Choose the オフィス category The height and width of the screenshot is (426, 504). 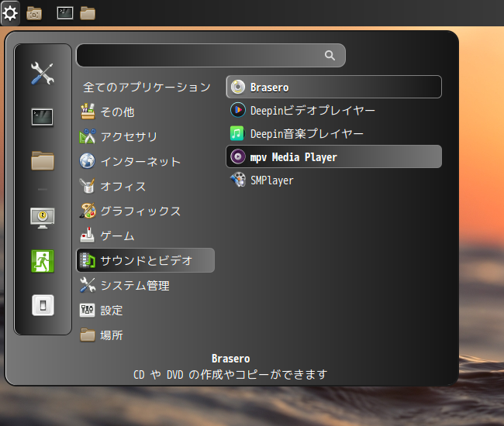(x=145, y=186)
